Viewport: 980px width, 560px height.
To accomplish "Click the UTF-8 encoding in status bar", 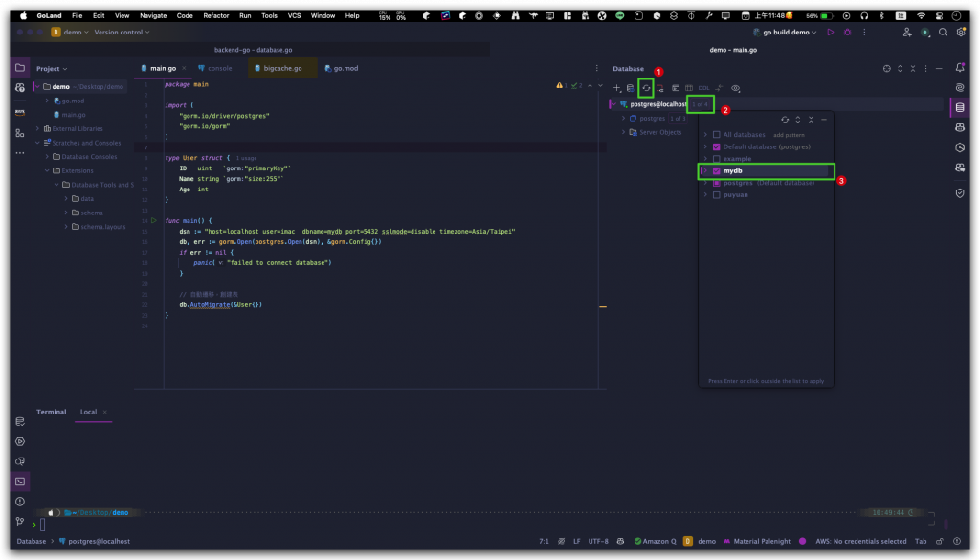I will pyautogui.click(x=598, y=541).
